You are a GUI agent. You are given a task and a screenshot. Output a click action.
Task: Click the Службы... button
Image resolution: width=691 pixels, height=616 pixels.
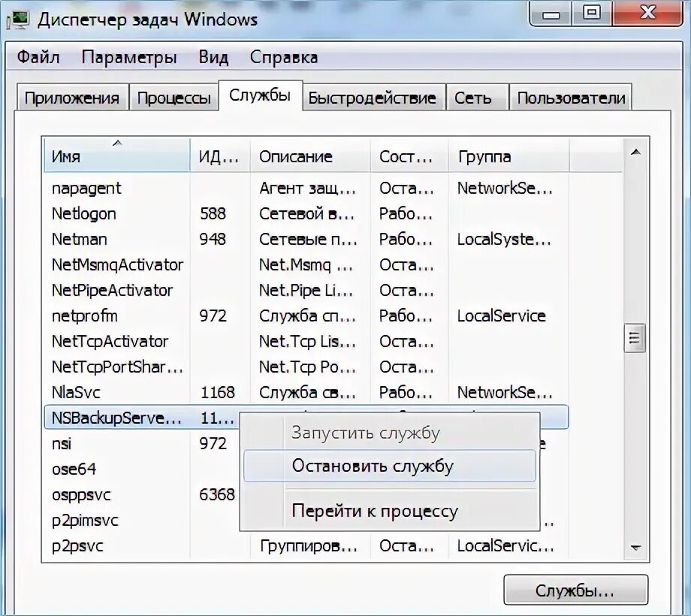(575, 590)
